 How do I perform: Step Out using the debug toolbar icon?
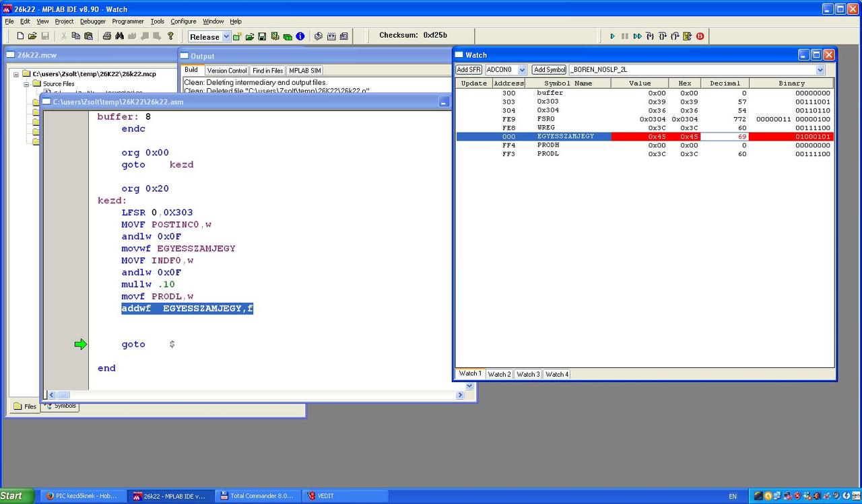[x=675, y=36]
